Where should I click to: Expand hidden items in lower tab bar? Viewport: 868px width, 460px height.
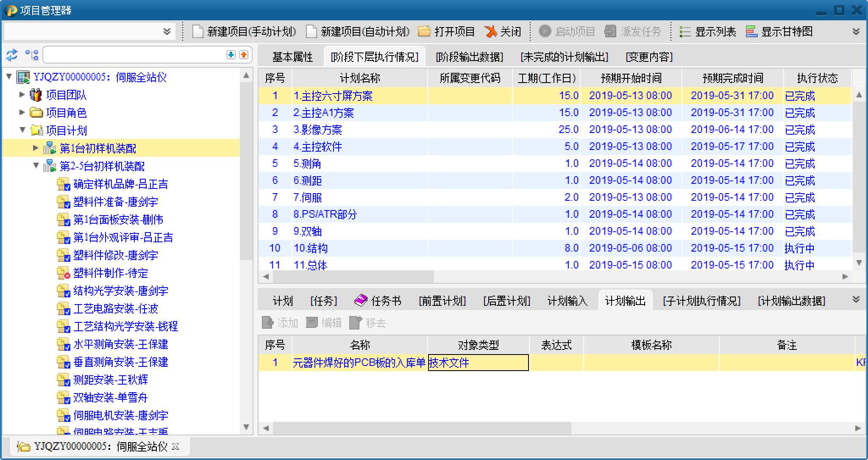(856, 299)
